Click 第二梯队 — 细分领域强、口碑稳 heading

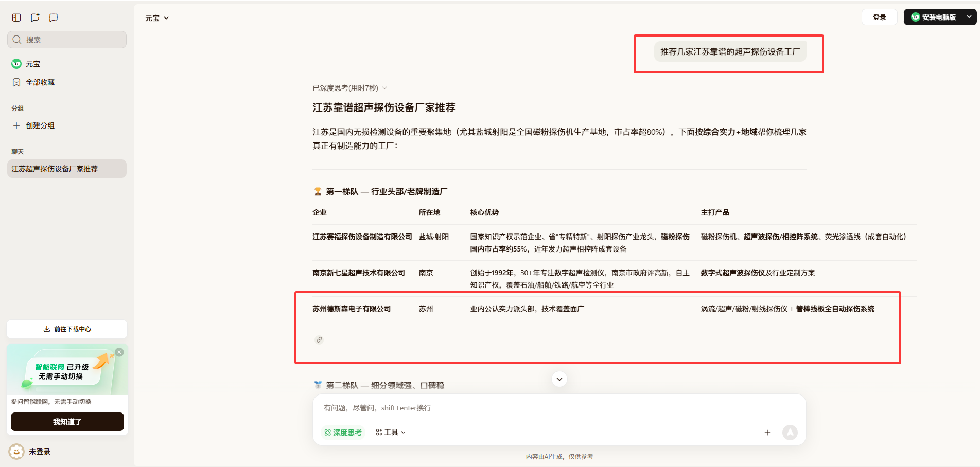pos(385,385)
